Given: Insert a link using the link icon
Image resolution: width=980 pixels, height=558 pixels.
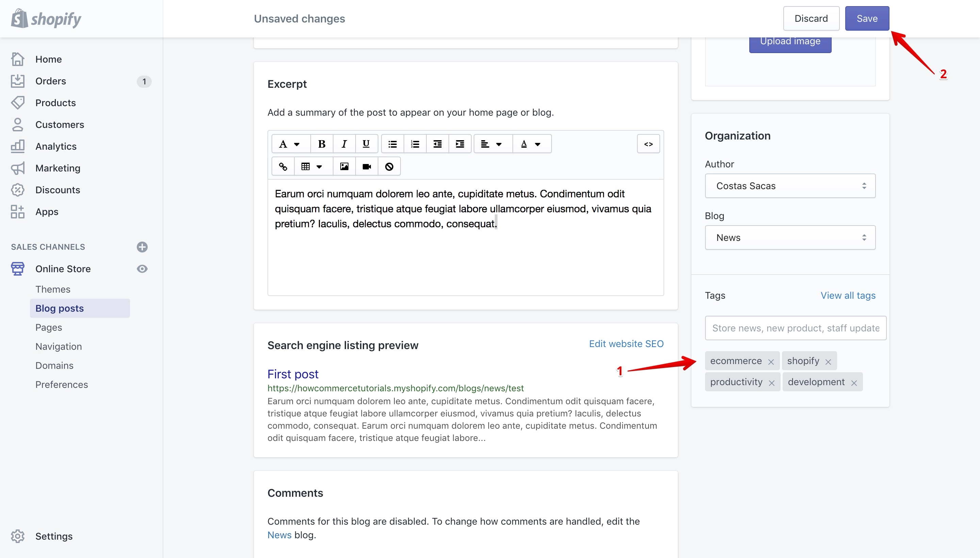Looking at the screenshot, I should [x=283, y=166].
